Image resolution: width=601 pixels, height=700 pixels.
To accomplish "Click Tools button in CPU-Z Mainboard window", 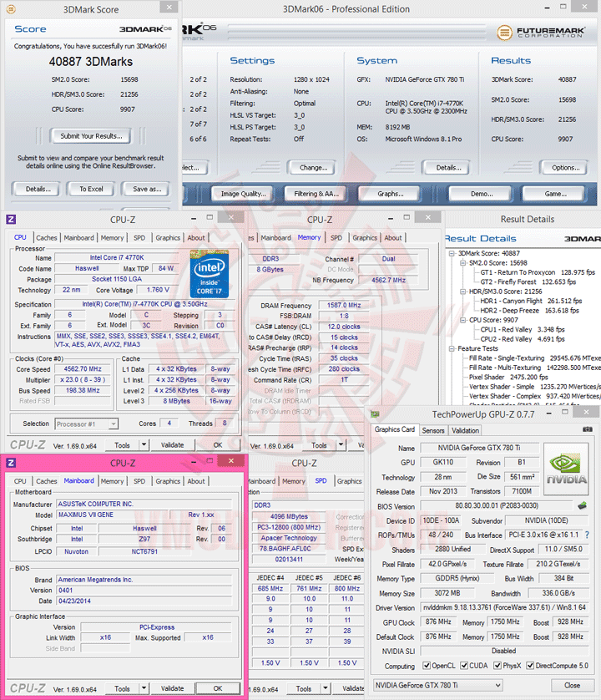I will 122,688.
